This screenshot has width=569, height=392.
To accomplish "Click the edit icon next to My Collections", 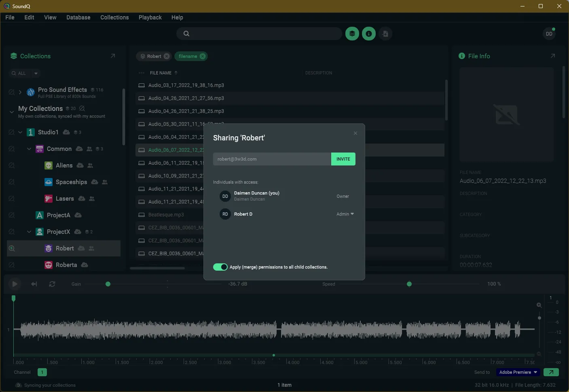I will 82,108.
